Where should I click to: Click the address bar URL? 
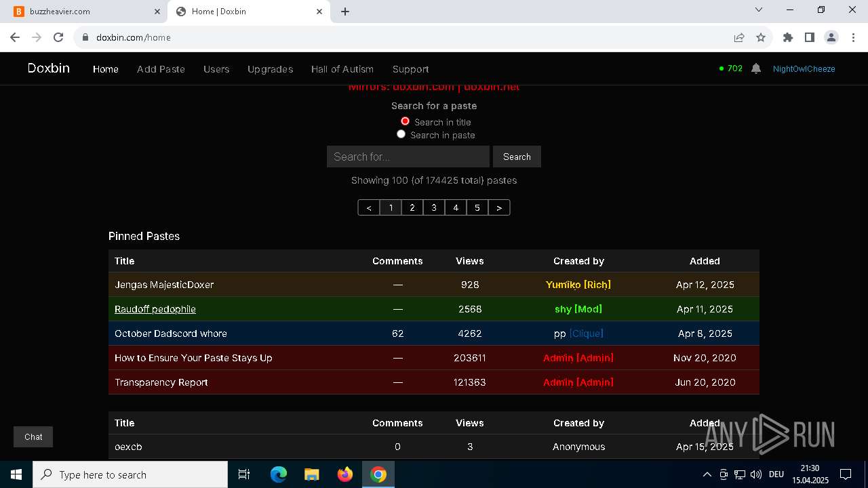tap(134, 37)
